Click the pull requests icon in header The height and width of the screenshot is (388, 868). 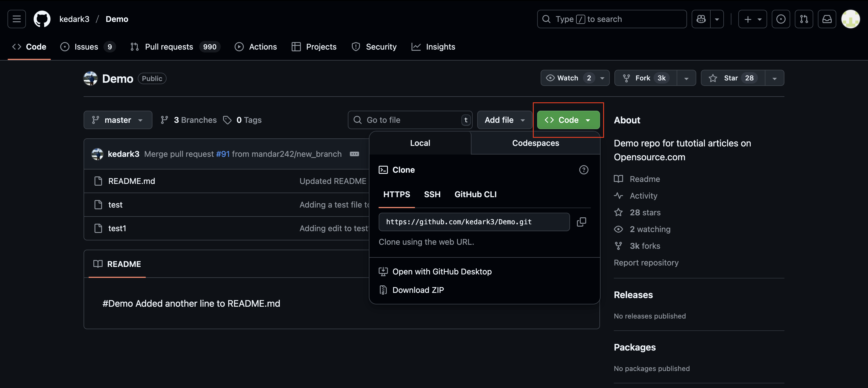pyautogui.click(x=804, y=19)
